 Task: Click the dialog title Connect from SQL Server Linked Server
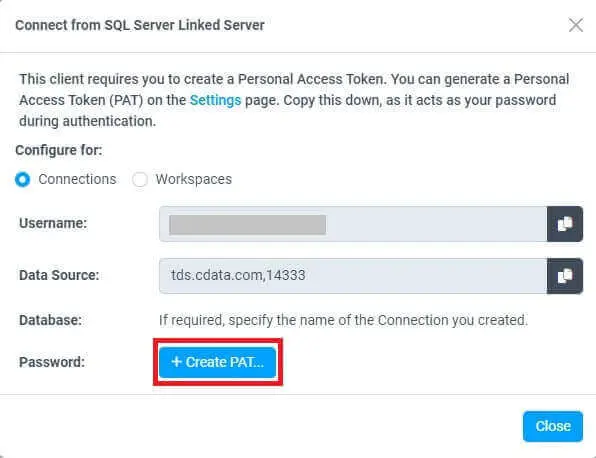tap(140, 25)
